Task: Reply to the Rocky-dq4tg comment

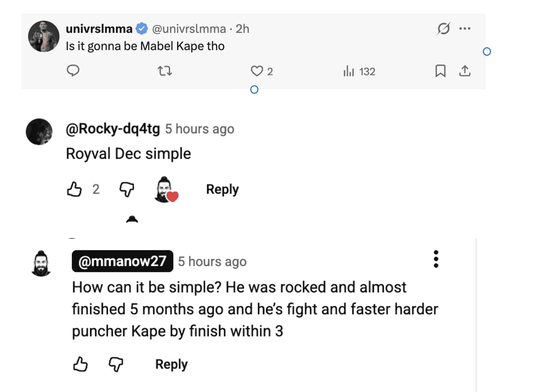Action: [x=222, y=189]
